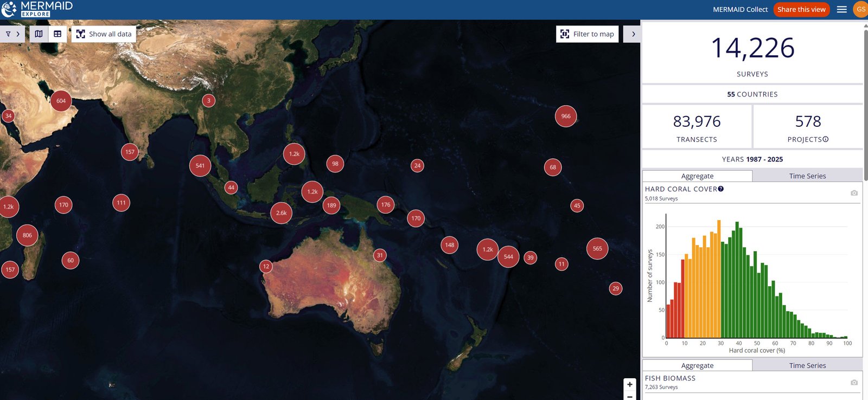
Task: Click the 565 cluster marker
Action: [597, 249]
